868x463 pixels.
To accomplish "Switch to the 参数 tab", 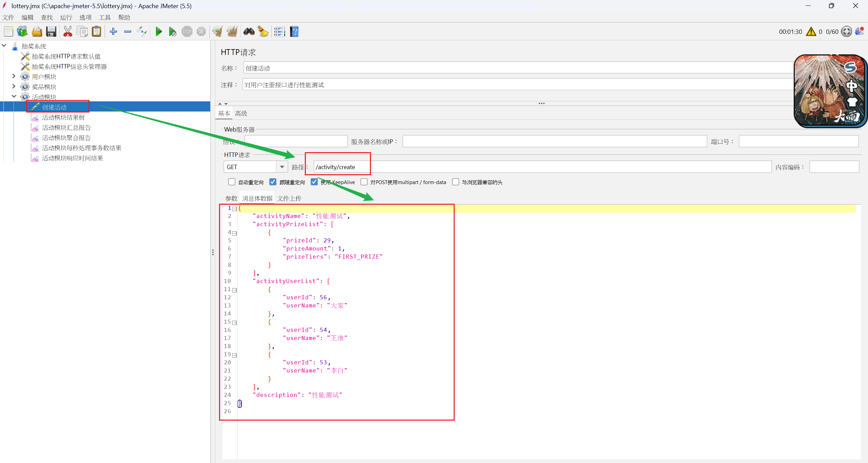I will click(x=231, y=198).
